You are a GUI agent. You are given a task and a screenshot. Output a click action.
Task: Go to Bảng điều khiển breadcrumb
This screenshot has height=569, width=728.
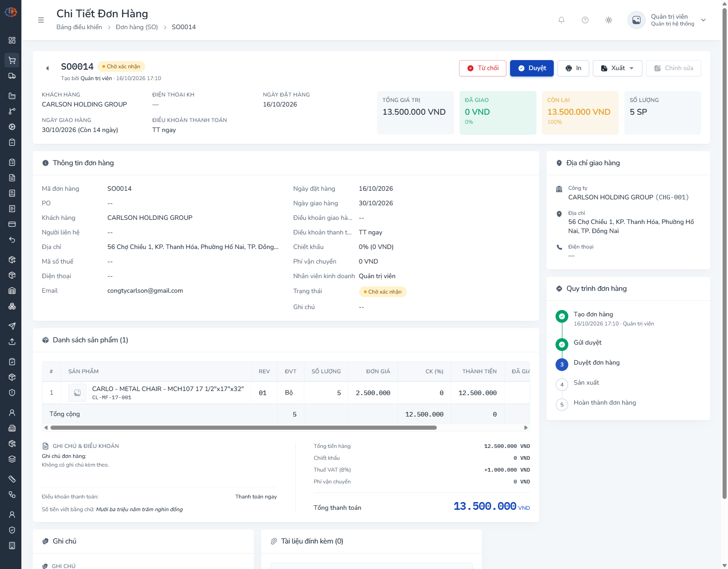(x=79, y=27)
